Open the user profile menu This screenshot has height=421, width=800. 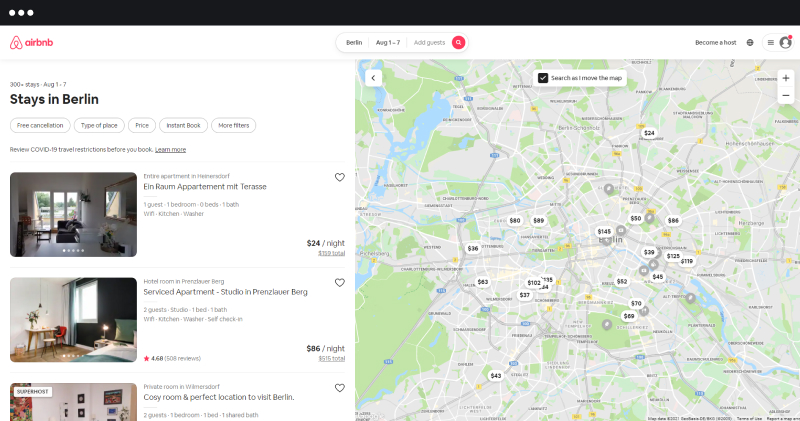[778, 43]
